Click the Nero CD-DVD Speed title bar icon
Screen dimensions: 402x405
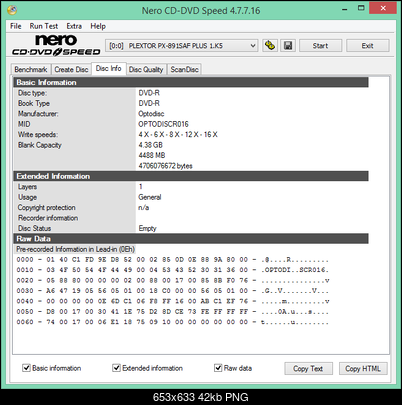pyautogui.click(x=12, y=10)
